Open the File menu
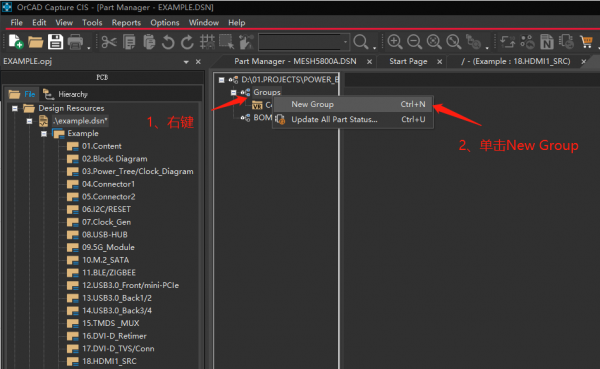This screenshot has width=600, height=369. [x=16, y=23]
